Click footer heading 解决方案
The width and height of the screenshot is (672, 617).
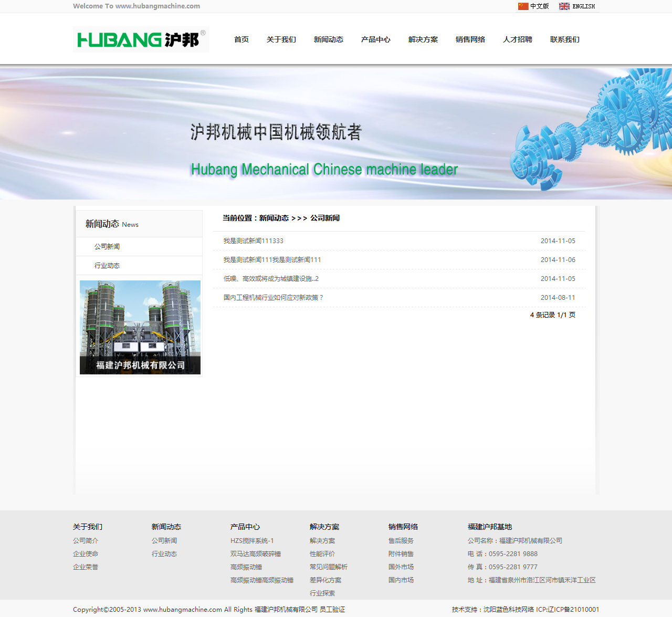[x=324, y=527]
